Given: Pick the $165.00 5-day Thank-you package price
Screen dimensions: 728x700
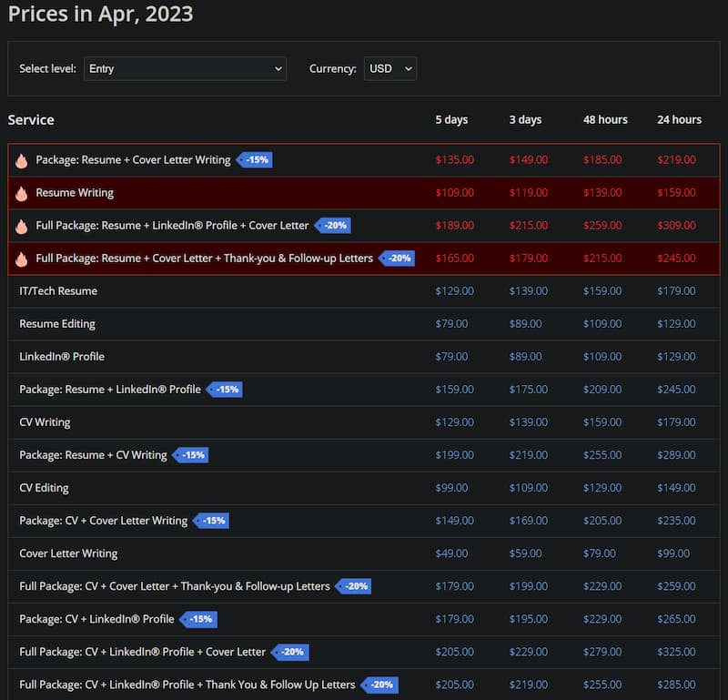Looking at the screenshot, I should tap(454, 259).
